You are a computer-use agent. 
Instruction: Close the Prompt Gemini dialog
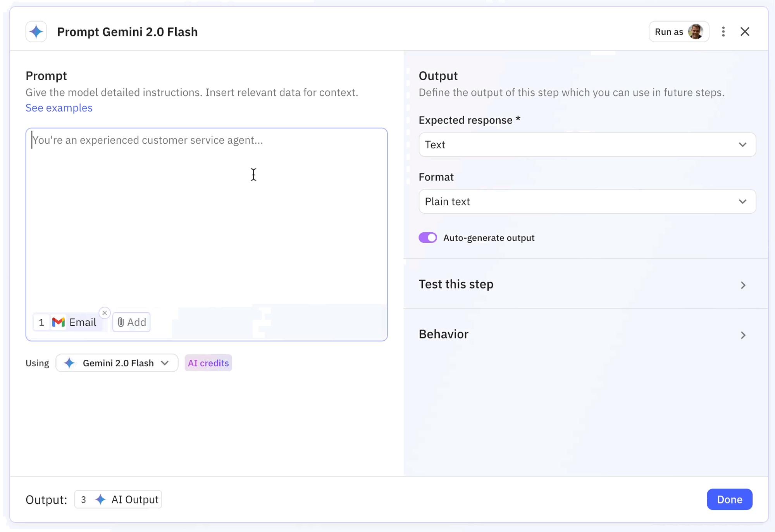click(x=745, y=32)
